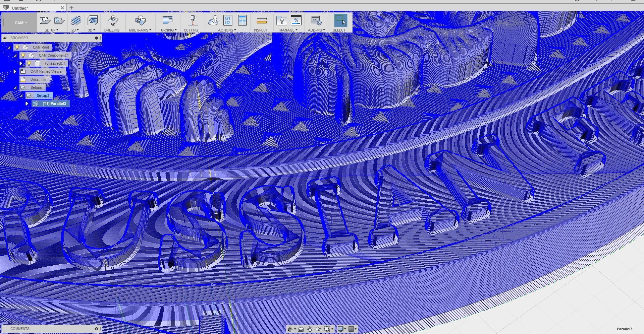Open the CUTTING menu label
The width and height of the screenshot is (644, 334).
coord(191,30)
